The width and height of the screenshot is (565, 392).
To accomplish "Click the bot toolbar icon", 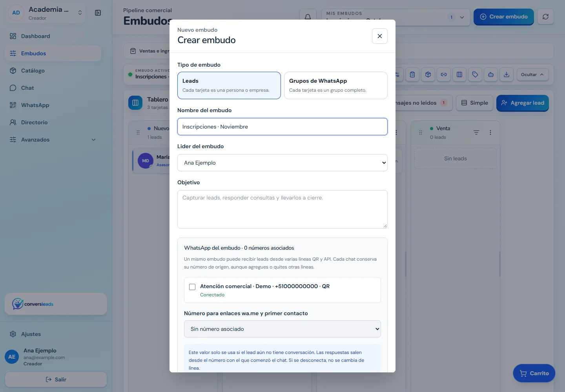I will (491, 74).
